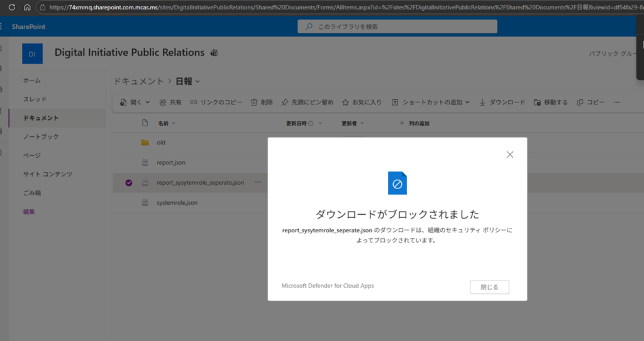Viewport: 644px width, 341px height.
Task: Click 共有 in the command bar
Action: click(170, 102)
